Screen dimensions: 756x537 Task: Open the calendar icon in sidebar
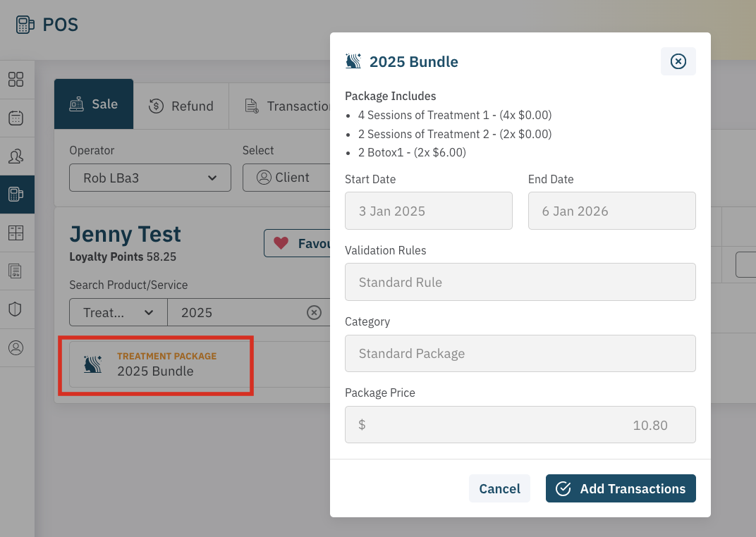16,118
